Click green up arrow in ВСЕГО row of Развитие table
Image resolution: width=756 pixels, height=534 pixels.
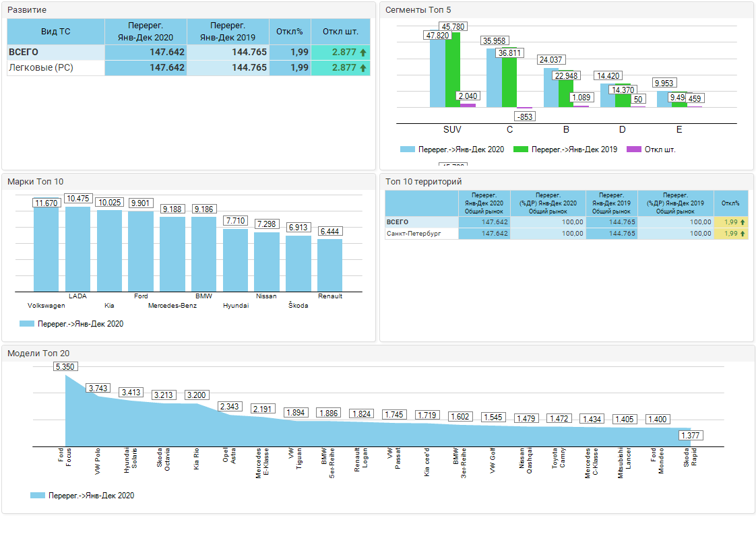tap(363, 52)
